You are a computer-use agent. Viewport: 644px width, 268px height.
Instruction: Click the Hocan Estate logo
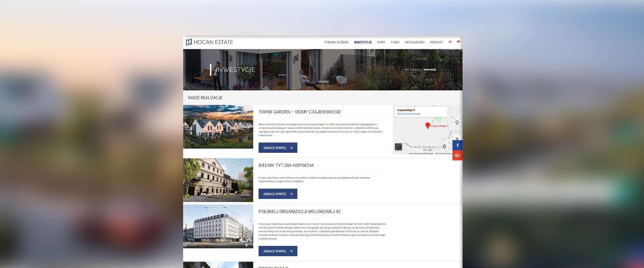click(210, 42)
